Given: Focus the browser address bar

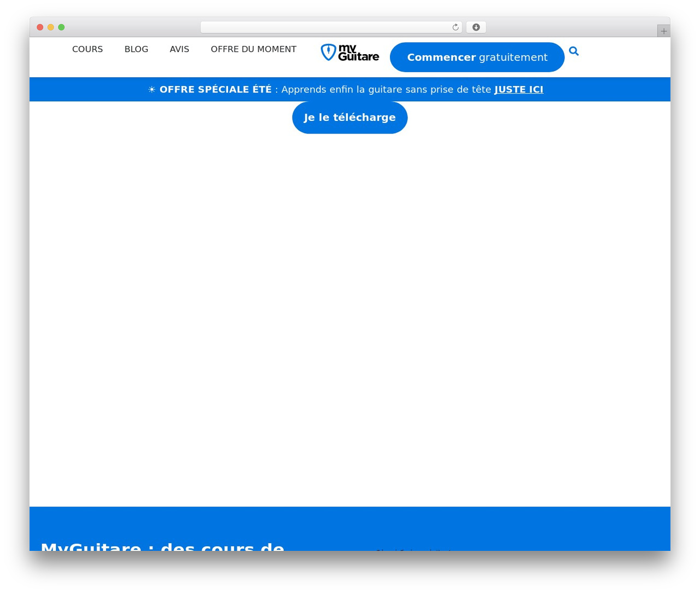Looking at the screenshot, I should tap(331, 27).
